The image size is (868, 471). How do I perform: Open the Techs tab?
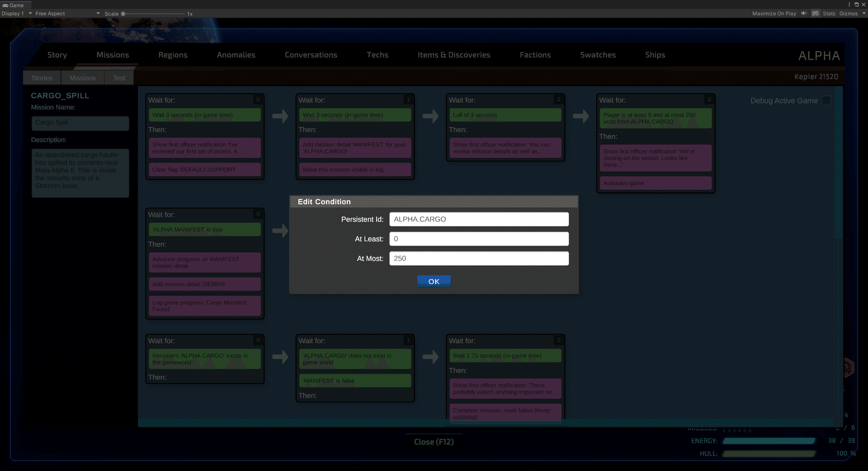378,55
